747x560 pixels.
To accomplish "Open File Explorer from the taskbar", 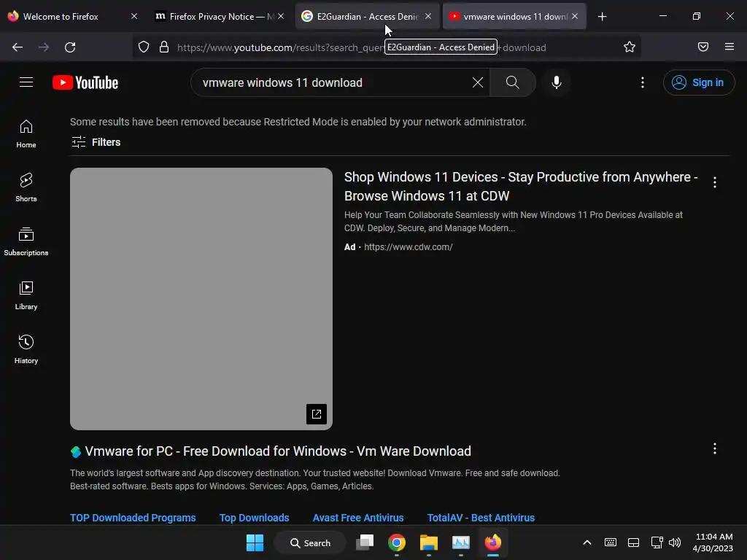I will tap(429, 542).
